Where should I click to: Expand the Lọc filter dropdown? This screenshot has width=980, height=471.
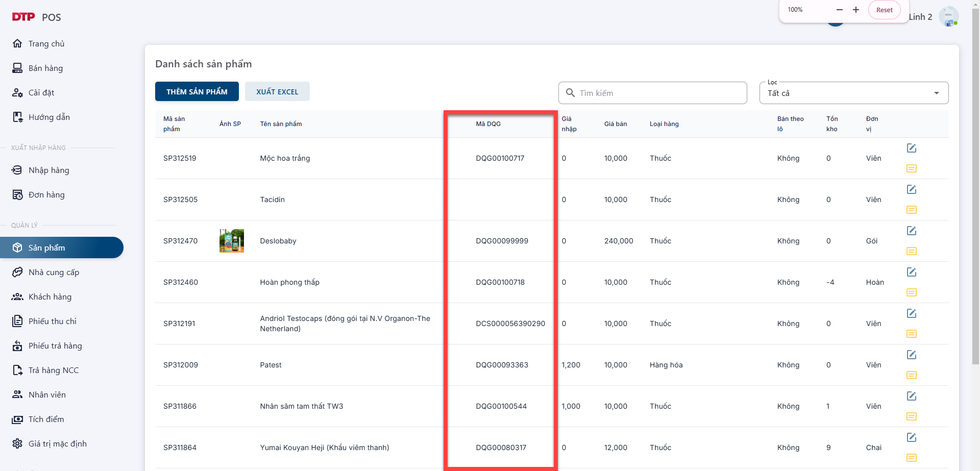853,93
